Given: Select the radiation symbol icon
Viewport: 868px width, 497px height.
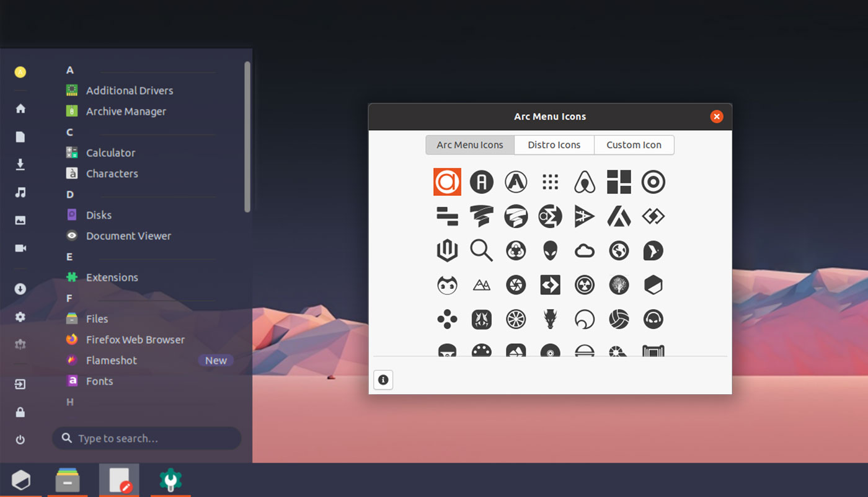Looking at the screenshot, I should pyautogui.click(x=584, y=284).
